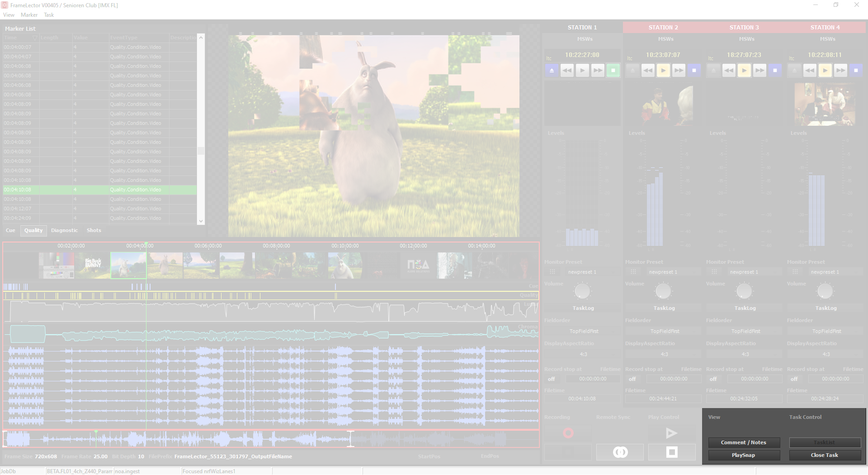The image size is (868, 475).
Task: Play the Station 4 transport
Action: (x=825, y=71)
